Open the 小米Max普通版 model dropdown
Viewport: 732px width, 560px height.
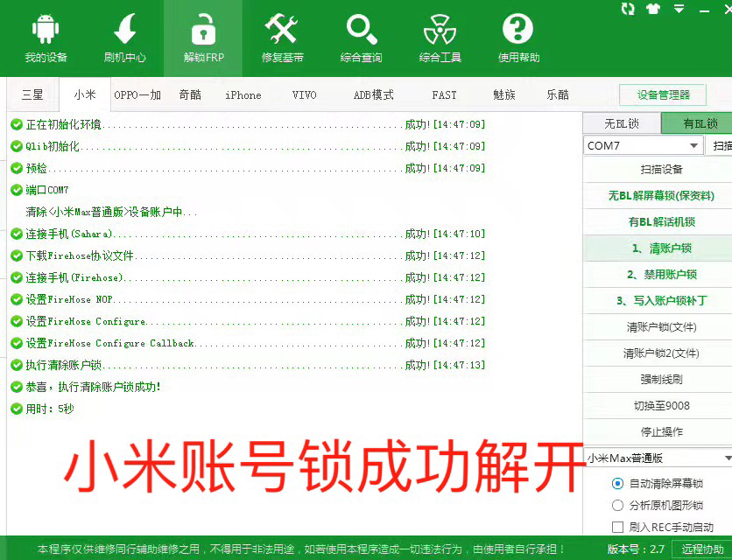coord(657,457)
